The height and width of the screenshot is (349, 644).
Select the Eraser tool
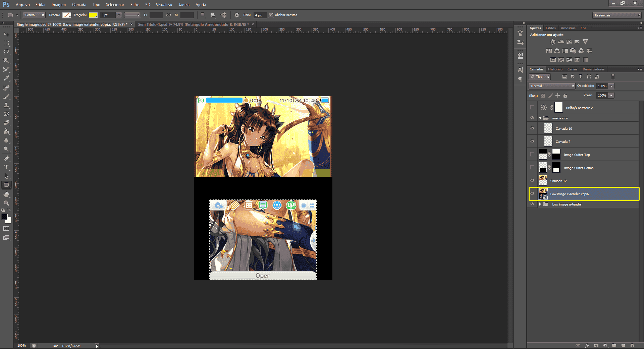(6, 123)
